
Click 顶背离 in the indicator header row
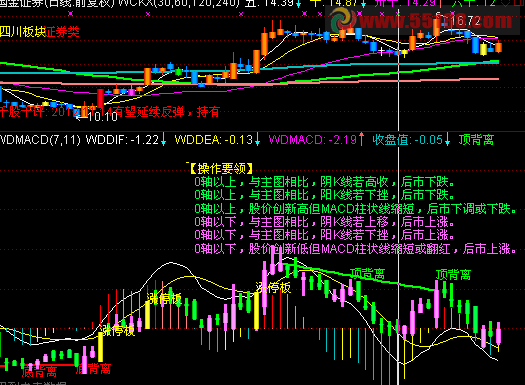(476, 139)
